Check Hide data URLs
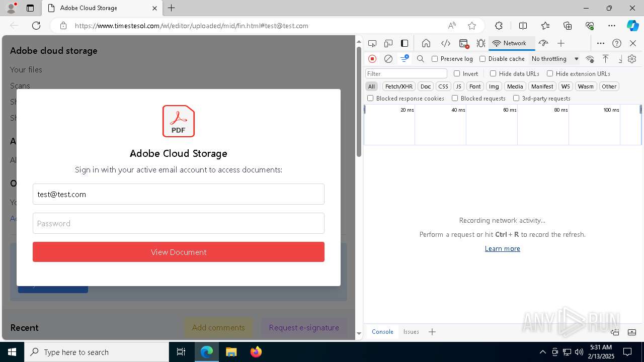Image resolution: width=644 pixels, height=362 pixels. click(x=493, y=73)
